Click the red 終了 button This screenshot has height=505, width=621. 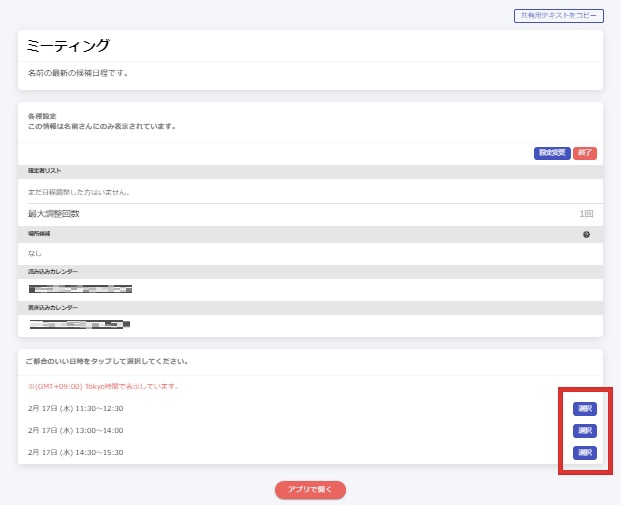585,153
